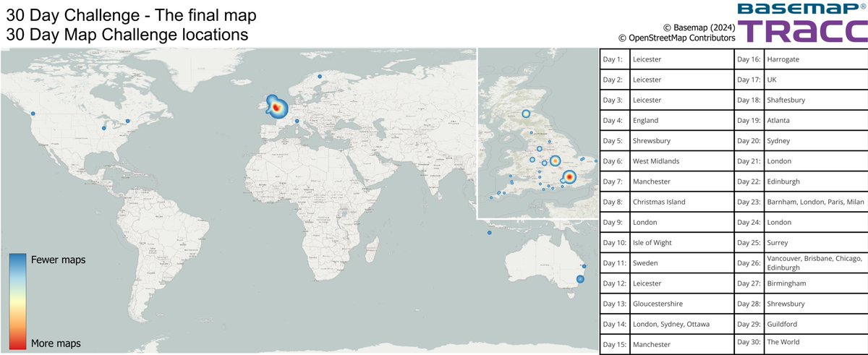Select the 'Day 4:' England cell
The height and width of the screenshot is (355, 868).
[x=681, y=120]
